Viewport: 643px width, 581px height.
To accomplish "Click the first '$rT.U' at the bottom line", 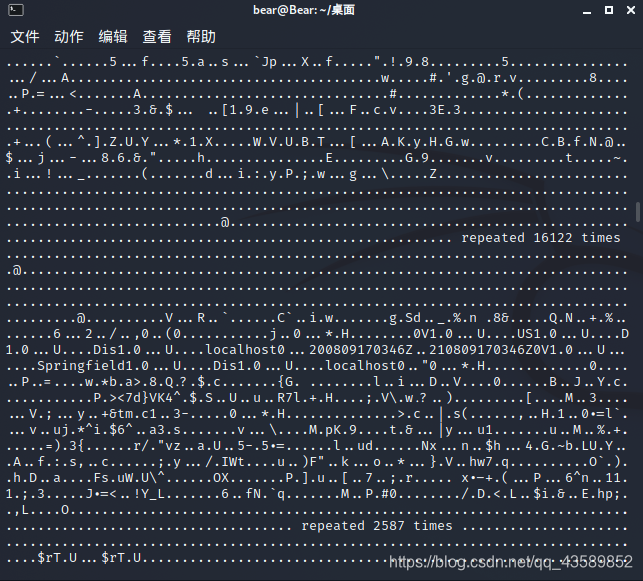I will pos(57,558).
